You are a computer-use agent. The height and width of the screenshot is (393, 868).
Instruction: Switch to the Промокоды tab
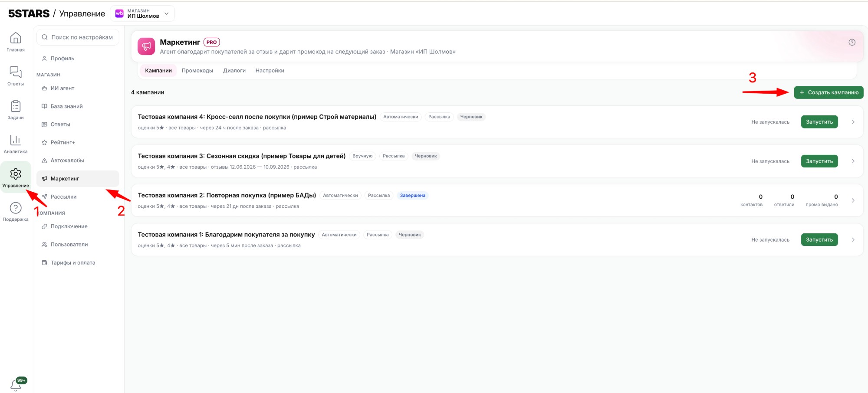pyautogui.click(x=197, y=71)
